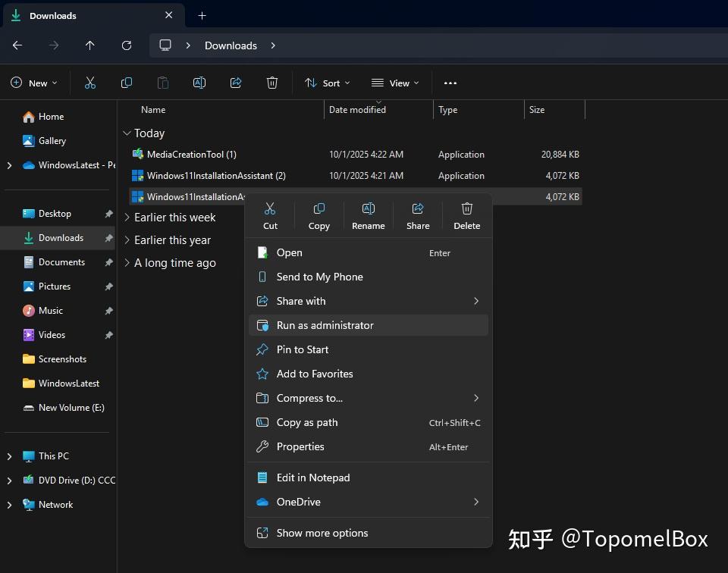Select Pin to Start
The image size is (728, 573).
click(x=369, y=349)
